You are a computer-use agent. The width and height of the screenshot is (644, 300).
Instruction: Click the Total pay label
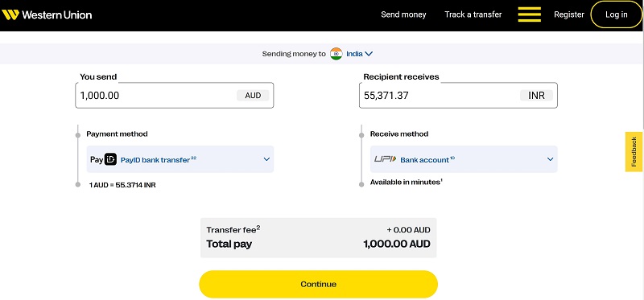(229, 244)
